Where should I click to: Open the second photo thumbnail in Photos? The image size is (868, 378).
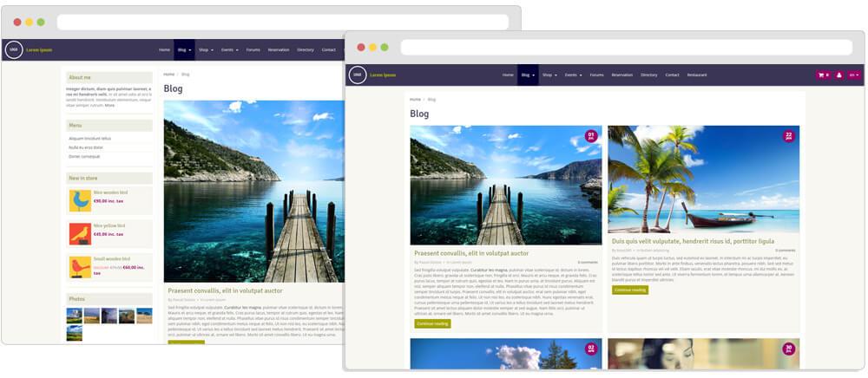92,316
